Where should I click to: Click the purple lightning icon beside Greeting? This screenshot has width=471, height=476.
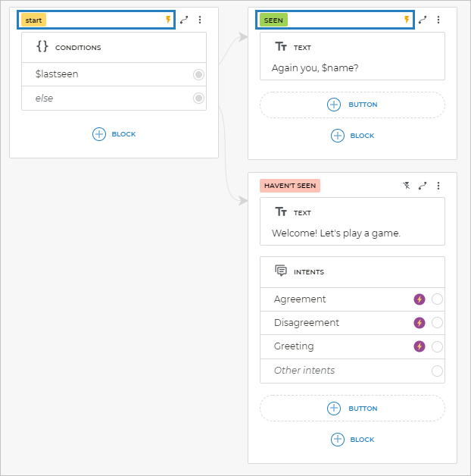[x=420, y=346]
